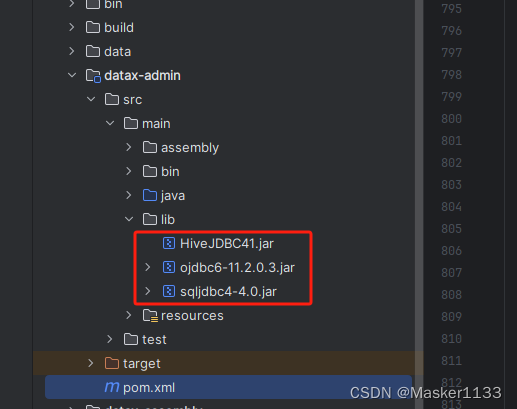Click the HiveJDBC41.jar archive icon
517x409 pixels.
click(169, 243)
